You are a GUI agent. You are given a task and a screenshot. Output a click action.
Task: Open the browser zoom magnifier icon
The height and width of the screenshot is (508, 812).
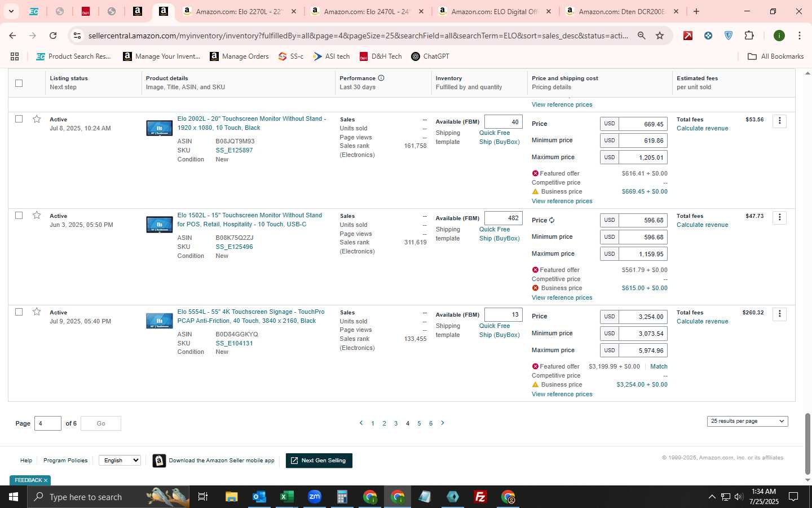642,36
